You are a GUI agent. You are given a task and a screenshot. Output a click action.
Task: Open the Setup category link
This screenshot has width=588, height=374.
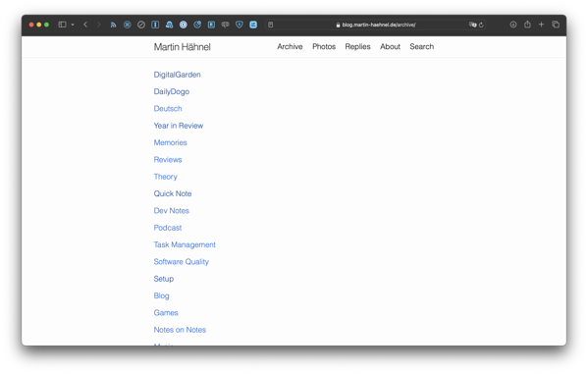(164, 279)
